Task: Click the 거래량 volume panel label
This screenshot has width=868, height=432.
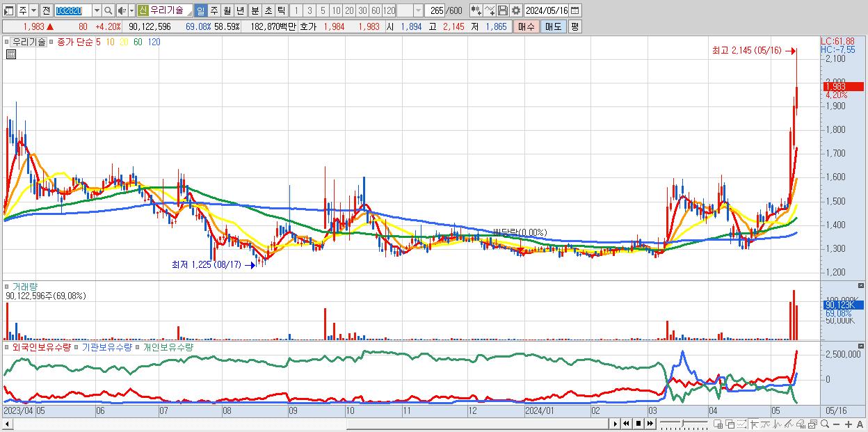Action: [24, 286]
